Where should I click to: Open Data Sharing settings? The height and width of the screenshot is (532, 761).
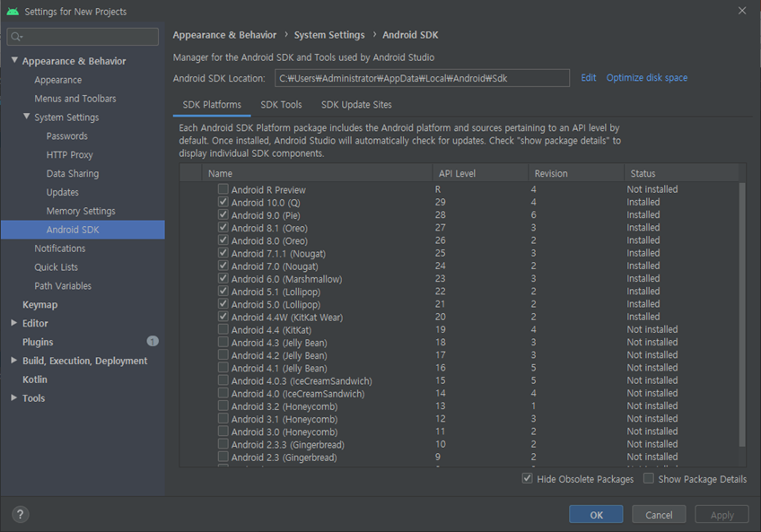coord(73,173)
